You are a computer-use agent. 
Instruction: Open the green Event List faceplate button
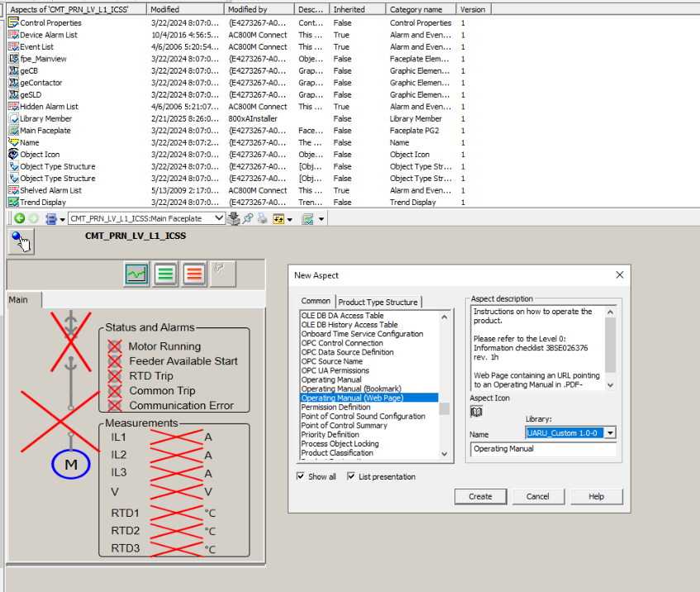pyautogui.click(x=165, y=274)
